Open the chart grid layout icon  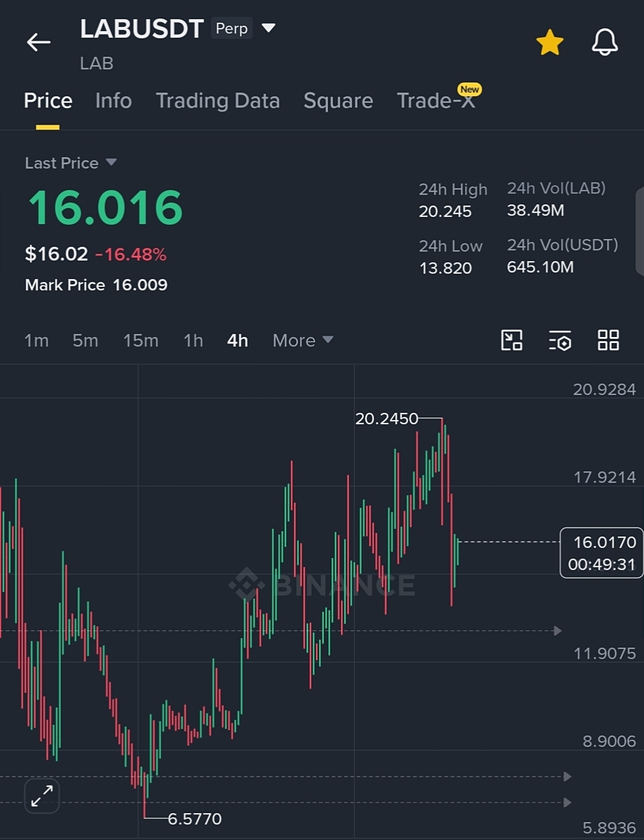608,340
